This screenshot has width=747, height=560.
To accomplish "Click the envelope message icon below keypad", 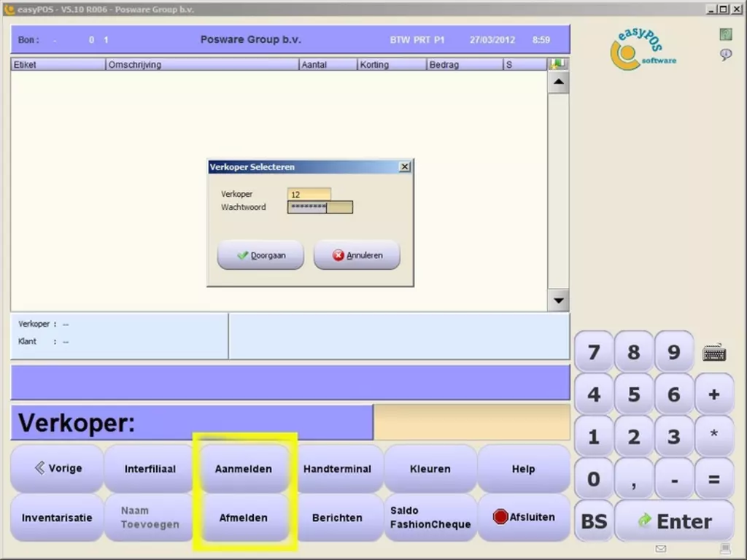I will [661, 548].
